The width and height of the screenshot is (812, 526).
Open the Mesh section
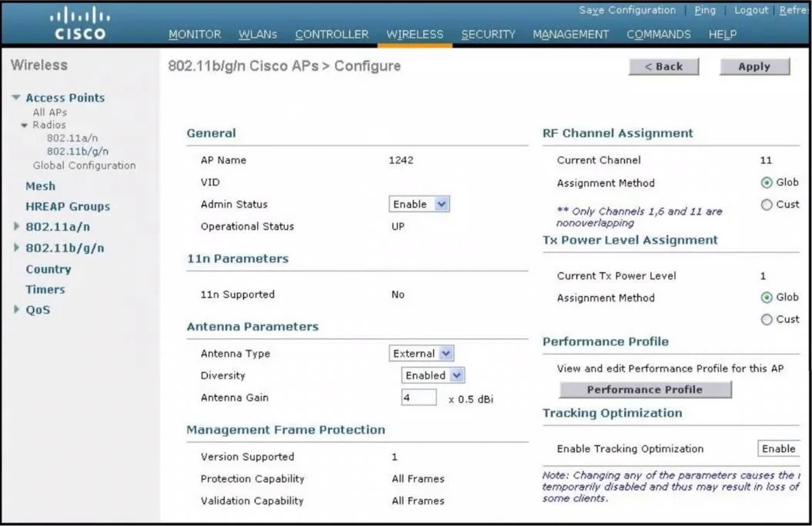40,185
